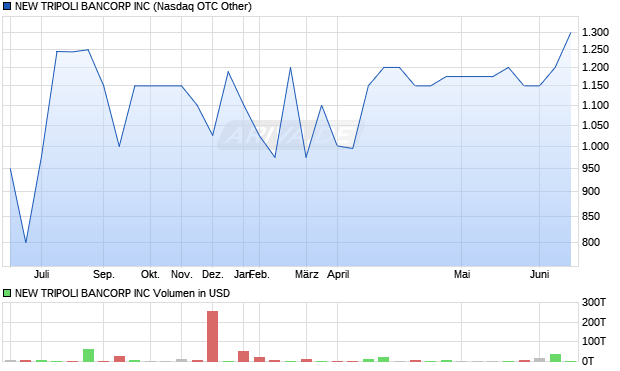Viewport: 620px width, 371px height.
Task: Click the 100T volume axis label
Action: click(x=594, y=341)
